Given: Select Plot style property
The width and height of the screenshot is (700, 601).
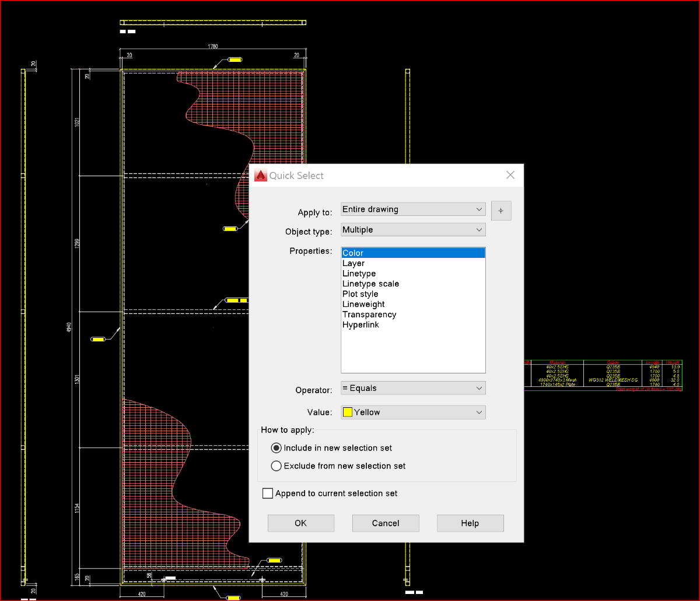Looking at the screenshot, I should pyautogui.click(x=360, y=294).
